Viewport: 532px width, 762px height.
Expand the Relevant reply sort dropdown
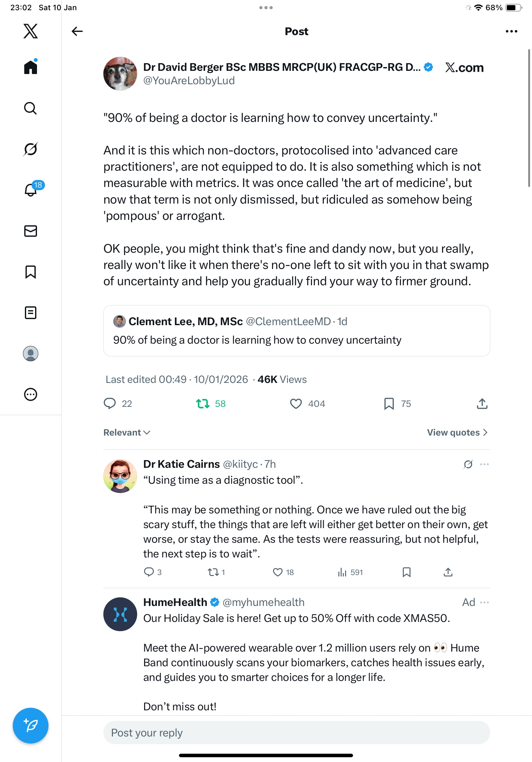[127, 432]
